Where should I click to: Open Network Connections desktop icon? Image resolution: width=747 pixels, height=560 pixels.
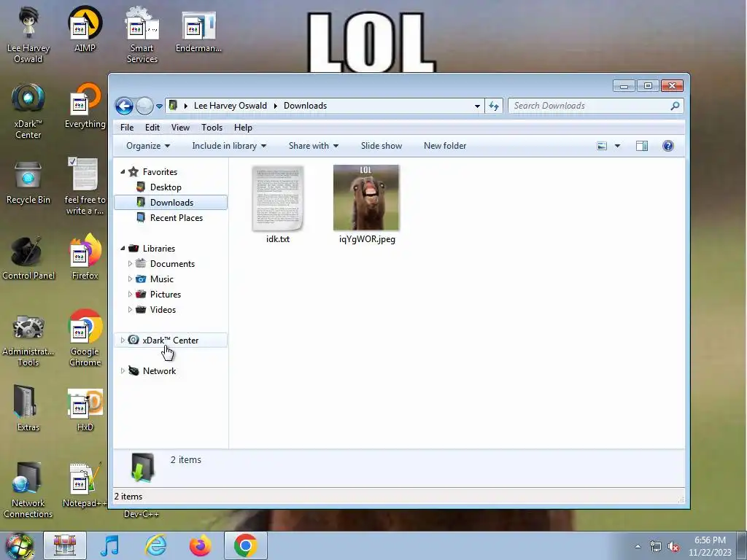28,491
